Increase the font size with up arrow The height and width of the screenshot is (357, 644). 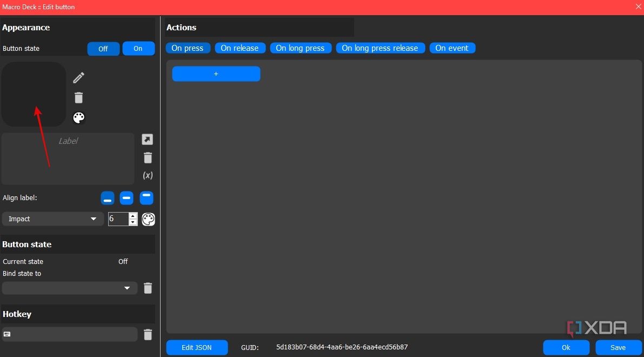tap(133, 216)
